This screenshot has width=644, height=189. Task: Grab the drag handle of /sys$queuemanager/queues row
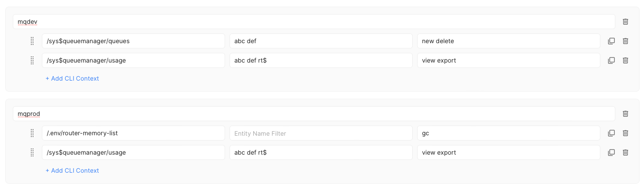32,41
